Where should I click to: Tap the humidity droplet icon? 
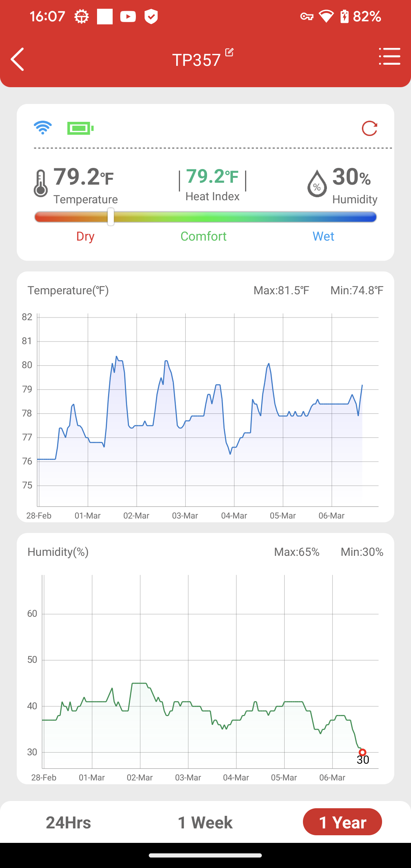[317, 183]
